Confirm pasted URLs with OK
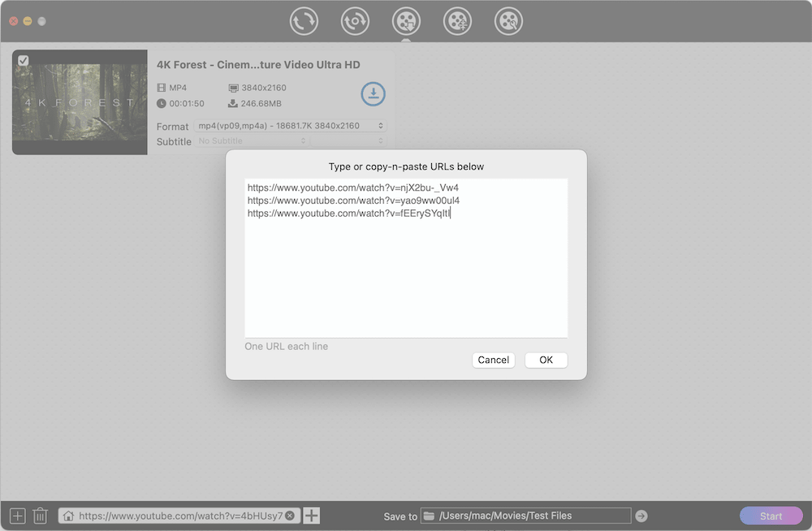The height and width of the screenshot is (531, 812). pyautogui.click(x=546, y=360)
